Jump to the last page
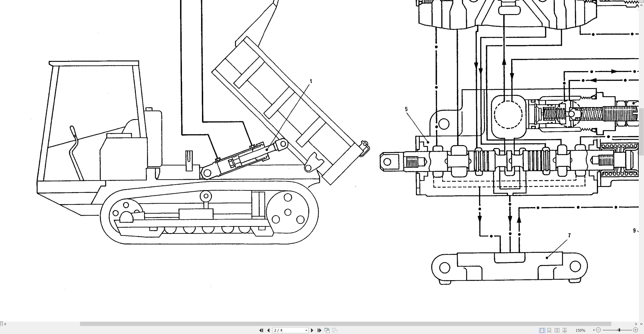The width and height of the screenshot is (644, 334). coord(319,330)
